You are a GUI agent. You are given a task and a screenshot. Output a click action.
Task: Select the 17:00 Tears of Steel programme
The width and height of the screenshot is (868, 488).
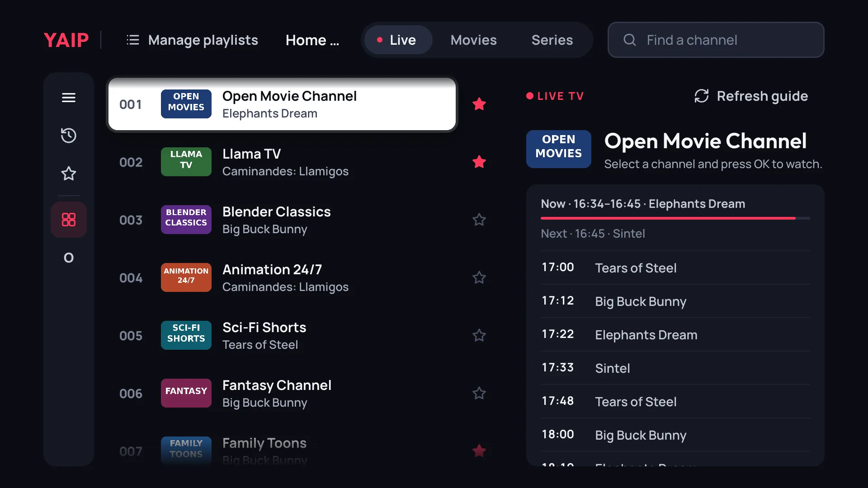675,267
